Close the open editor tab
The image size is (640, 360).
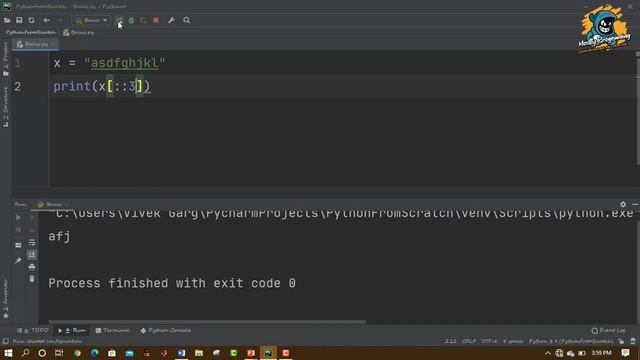pyautogui.click(x=53, y=44)
